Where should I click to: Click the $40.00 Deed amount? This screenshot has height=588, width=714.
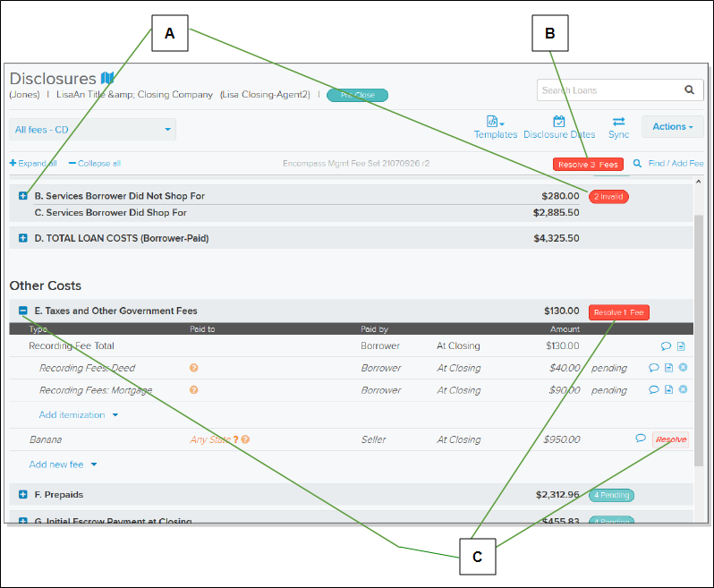[x=565, y=368]
